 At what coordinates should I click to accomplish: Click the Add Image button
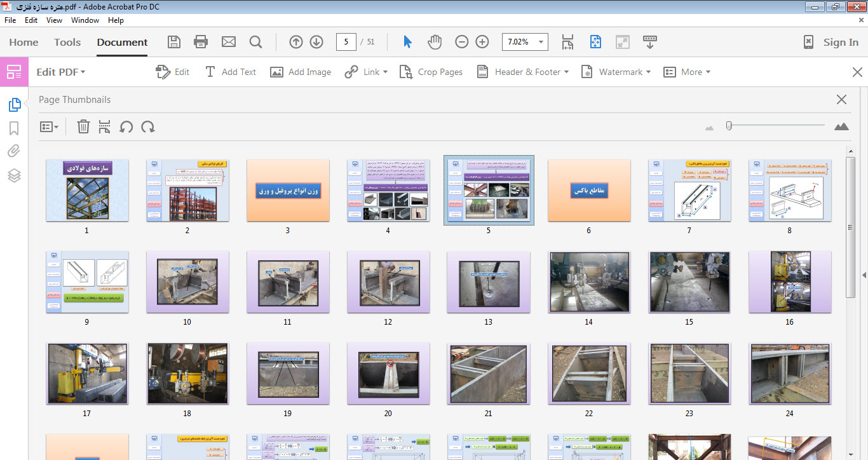(301, 72)
